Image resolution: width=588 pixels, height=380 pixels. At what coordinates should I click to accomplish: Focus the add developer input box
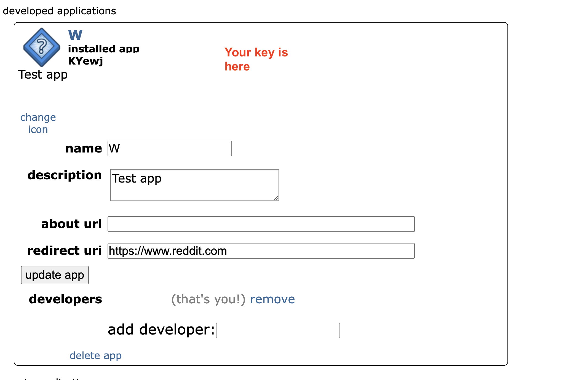(278, 330)
